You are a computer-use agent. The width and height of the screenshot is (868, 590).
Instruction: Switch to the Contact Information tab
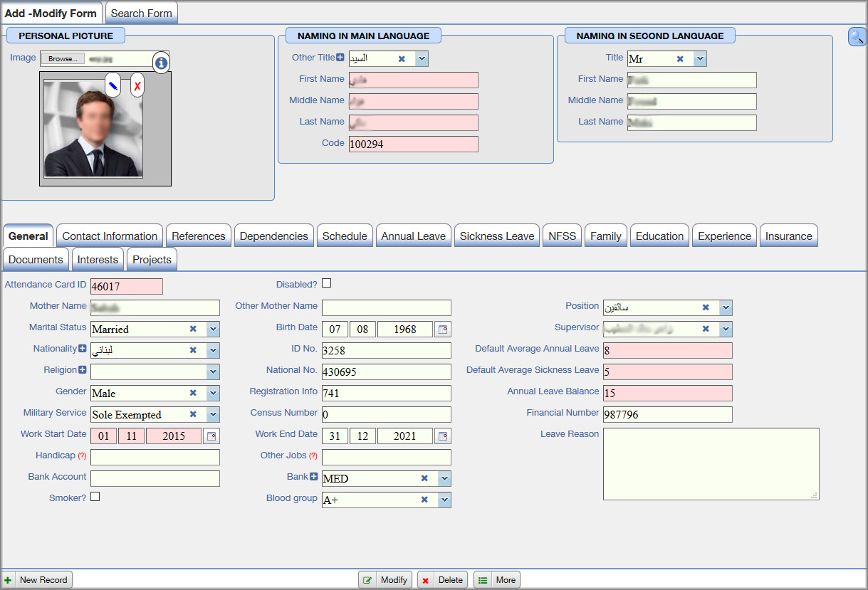(x=110, y=236)
